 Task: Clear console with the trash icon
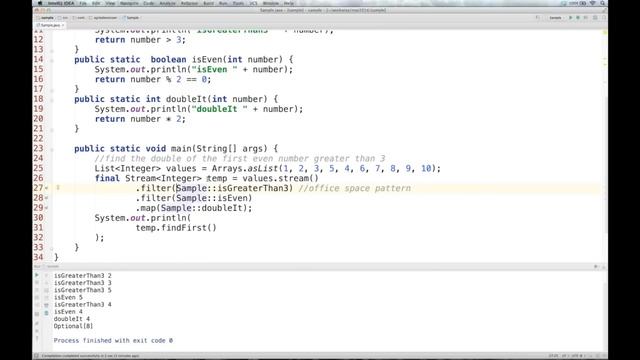point(46,313)
